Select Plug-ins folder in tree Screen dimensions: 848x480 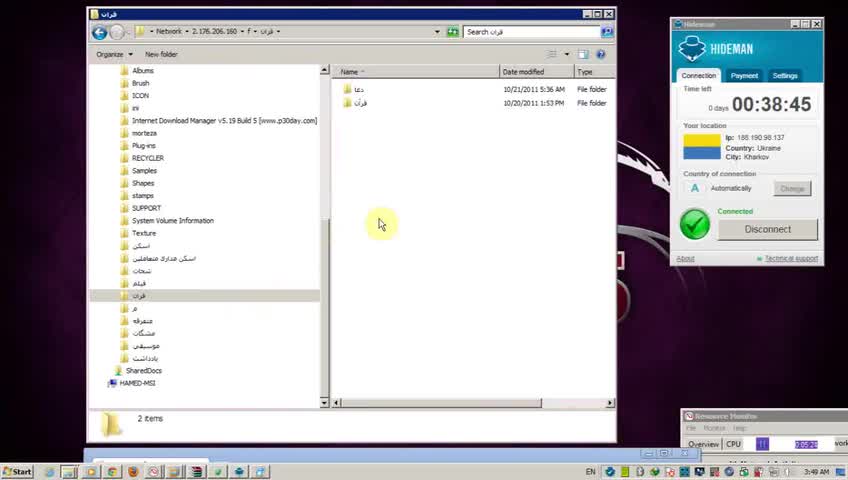coord(143,145)
